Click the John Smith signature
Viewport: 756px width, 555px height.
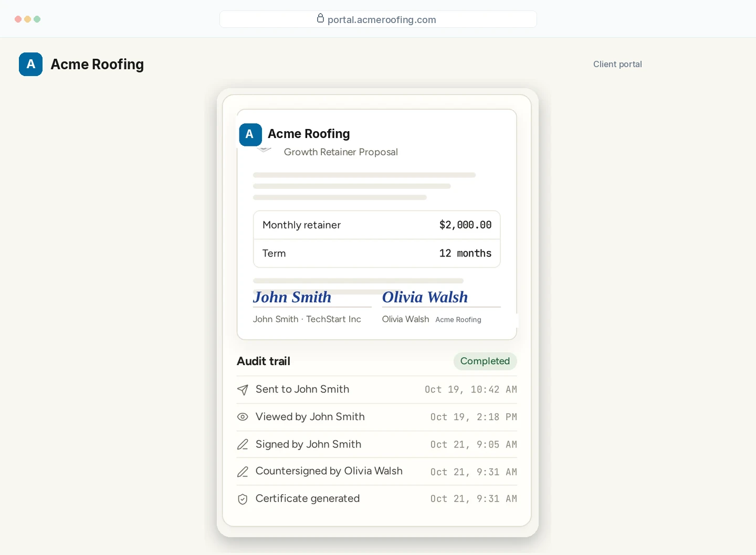coord(292,297)
